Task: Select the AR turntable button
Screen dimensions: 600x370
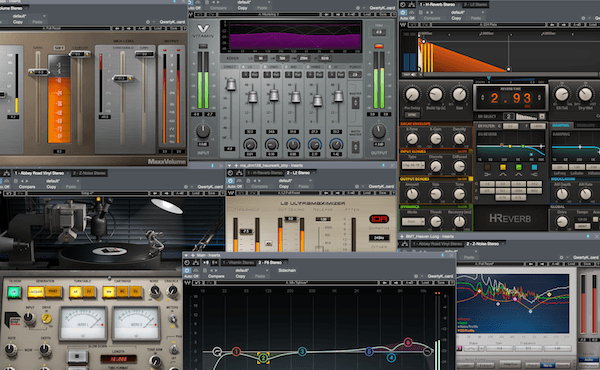Action: point(75,292)
